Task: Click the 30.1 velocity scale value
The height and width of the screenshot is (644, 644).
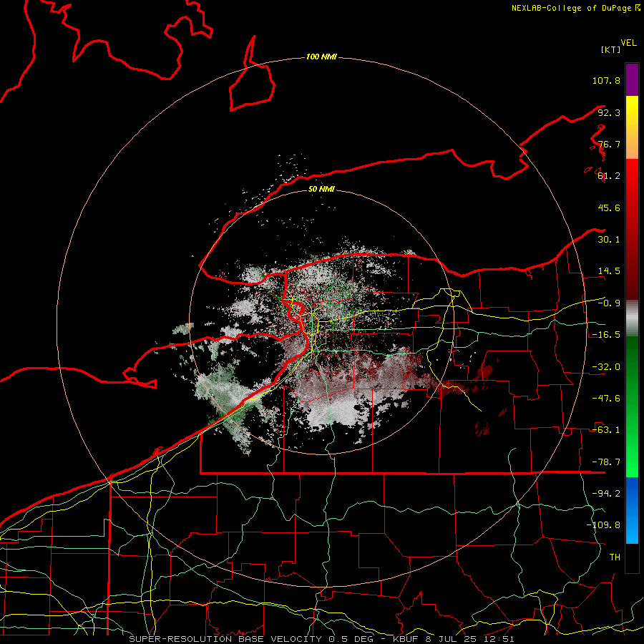Action: click(x=609, y=240)
